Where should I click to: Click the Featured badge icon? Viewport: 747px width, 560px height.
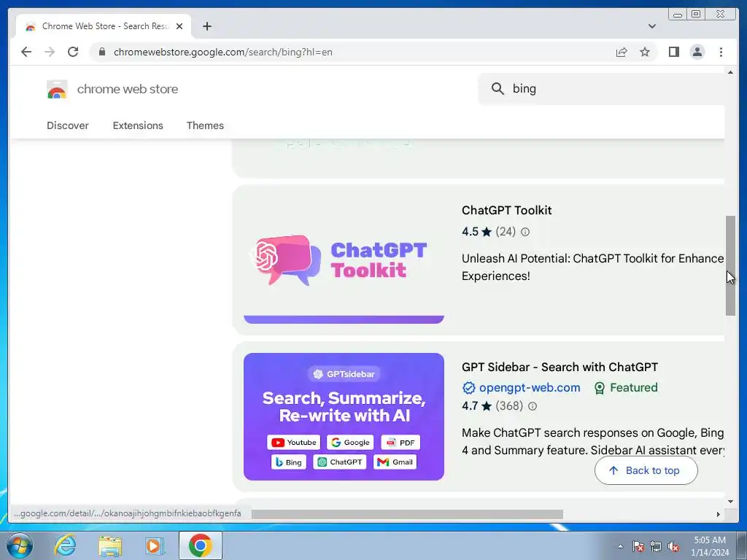600,388
